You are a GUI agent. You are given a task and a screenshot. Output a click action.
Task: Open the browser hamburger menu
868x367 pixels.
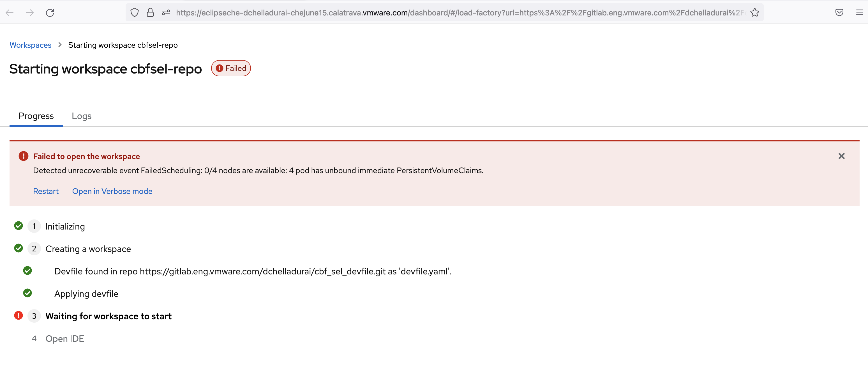click(x=859, y=13)
